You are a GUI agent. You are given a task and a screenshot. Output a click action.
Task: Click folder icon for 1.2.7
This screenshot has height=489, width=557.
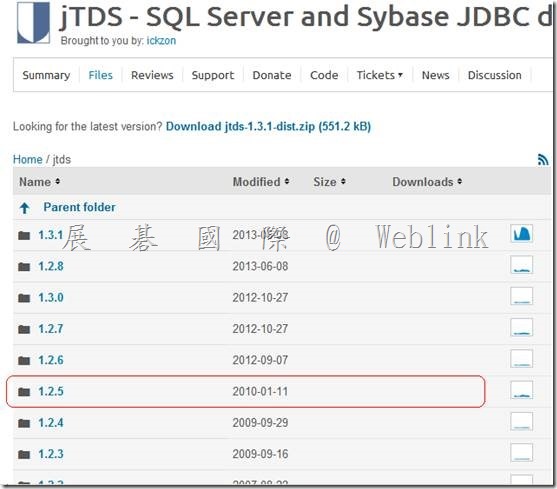(24, 329)
